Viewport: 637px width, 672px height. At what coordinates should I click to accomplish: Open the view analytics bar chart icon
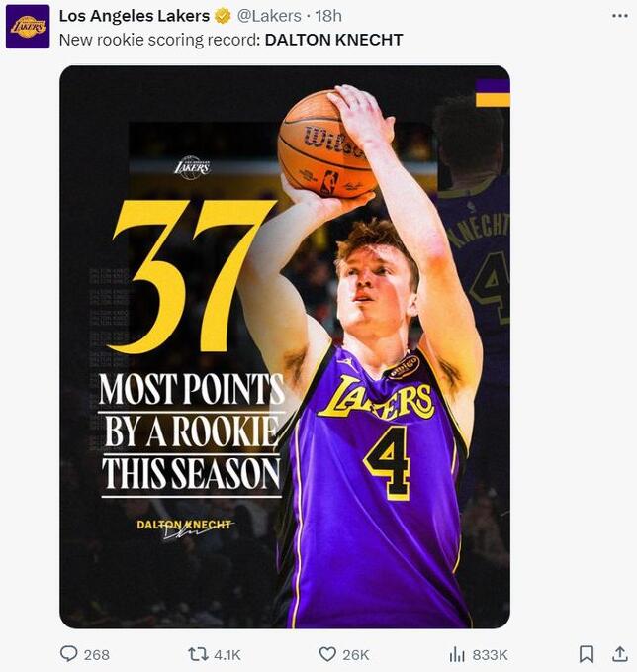coord(457,654)
